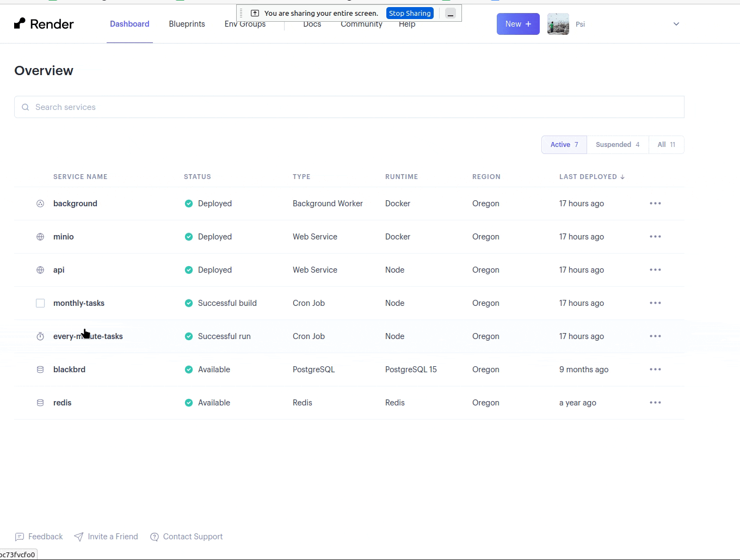Expand the account dropdown chevron
Screen dimensions: 740x560
point(676,24)
